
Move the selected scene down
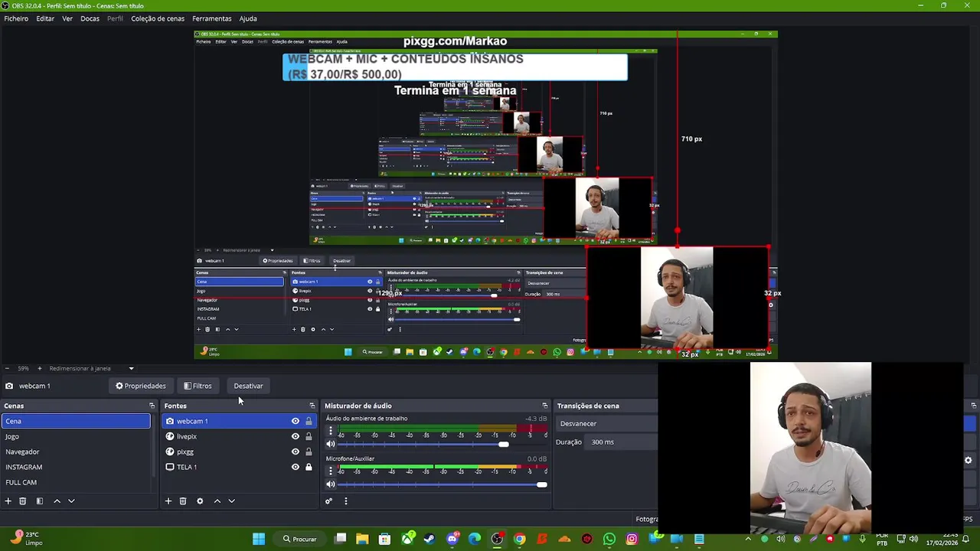click(71, 501)
